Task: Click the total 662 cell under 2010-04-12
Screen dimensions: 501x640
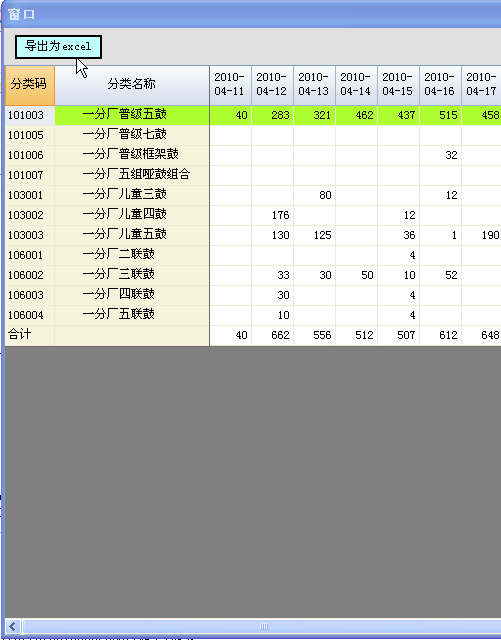Action: click(272, 335)
